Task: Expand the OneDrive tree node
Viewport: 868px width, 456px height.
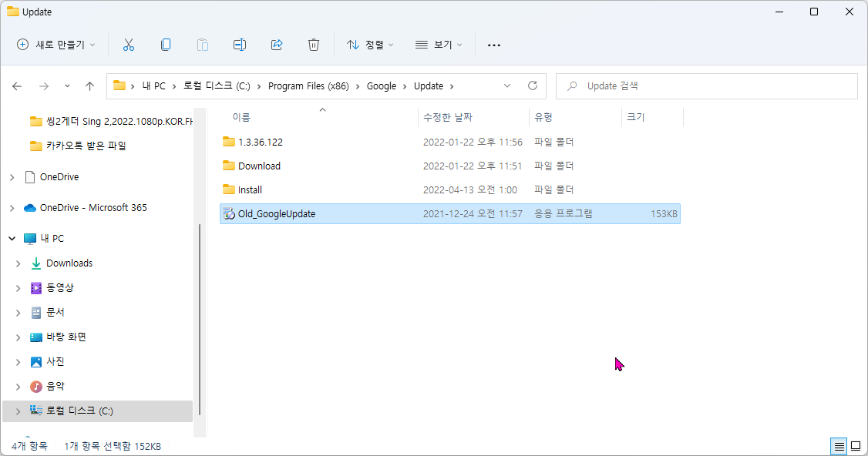Action: click(x=12, y=177)
